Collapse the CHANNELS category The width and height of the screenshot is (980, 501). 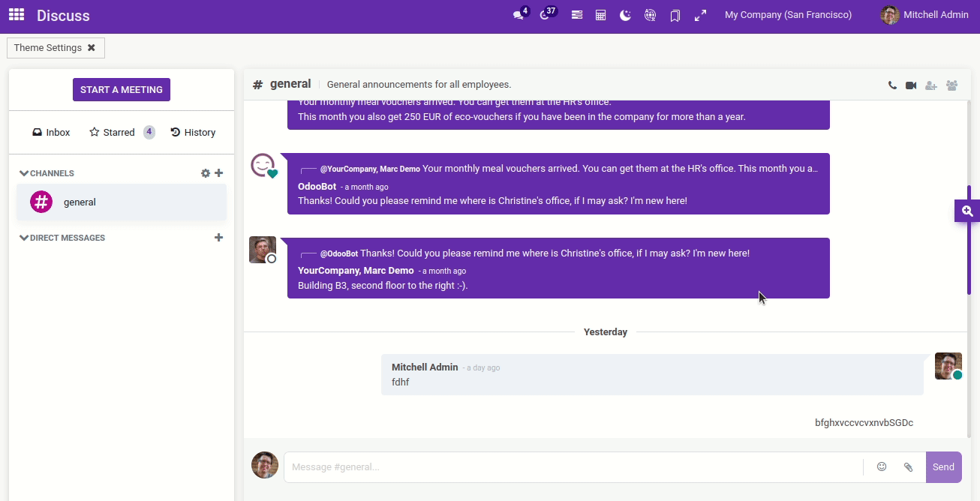47,173
